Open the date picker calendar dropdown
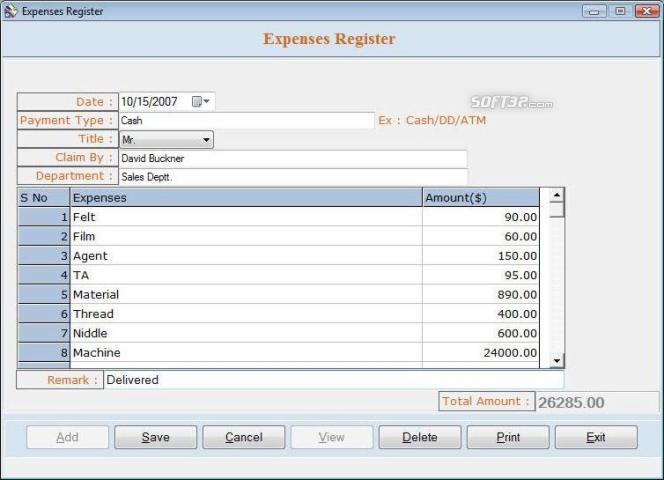 [x=201, y=102]
